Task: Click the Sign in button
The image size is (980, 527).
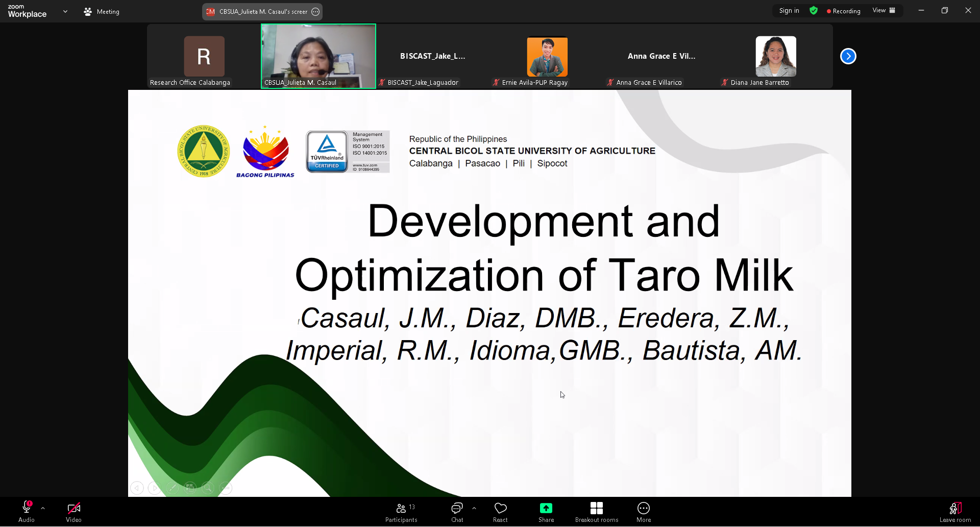Action: tap(789, 11)
